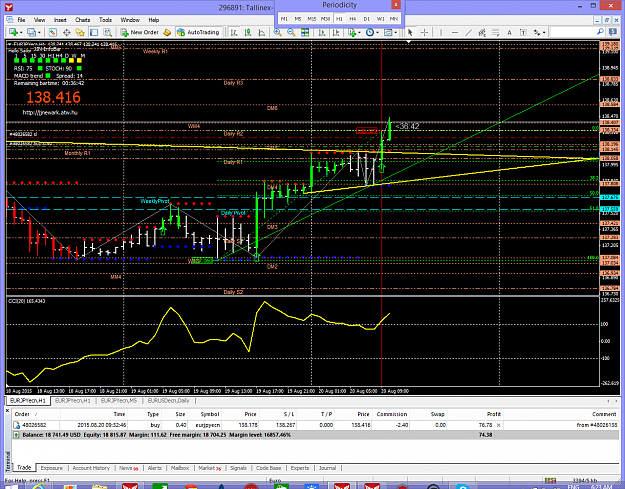Tile chart windows icon

coord(305,32)
